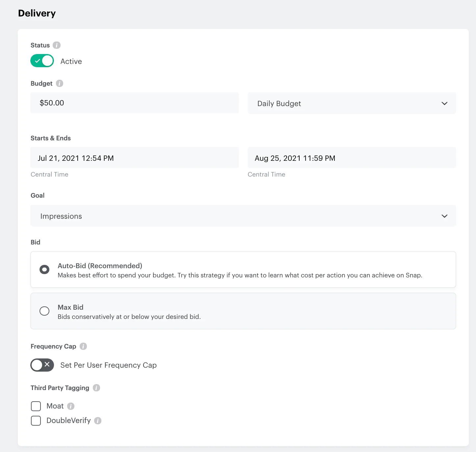476x452 pixels.
Task: Expand the Impressions goal dropdown
Action: (243, 216)
